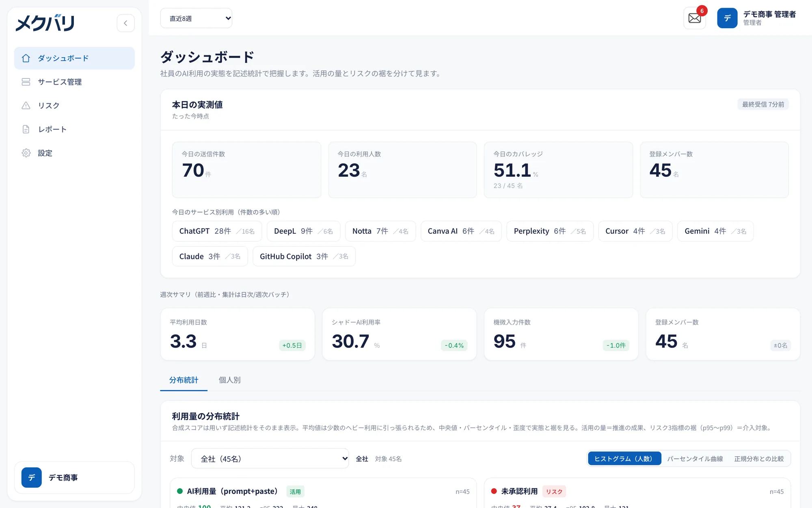Click the 本日の実測値 heading

point(197,105)
